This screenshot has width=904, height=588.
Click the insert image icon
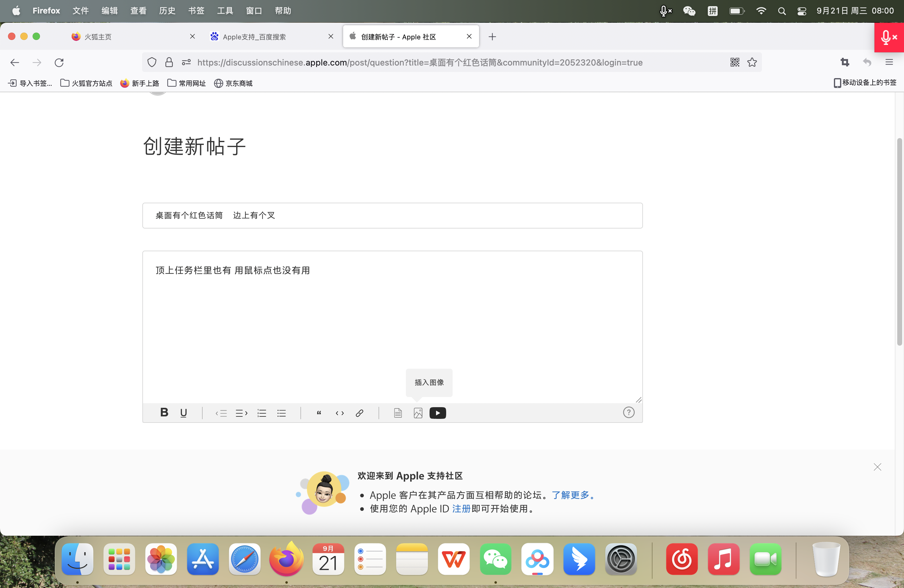[x=418, y=413]
